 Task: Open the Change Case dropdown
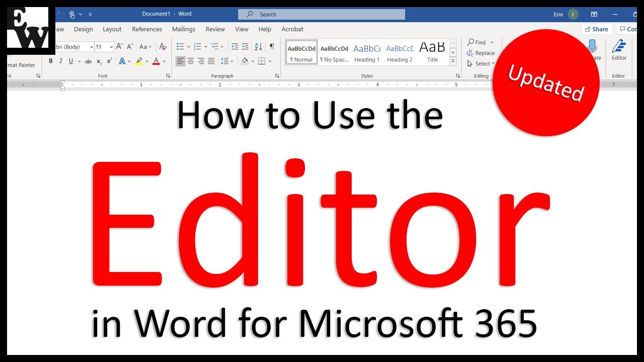145,46
